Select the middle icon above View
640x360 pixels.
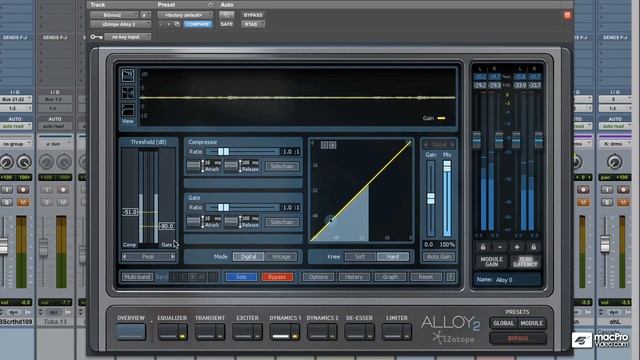tap(128, 93)
